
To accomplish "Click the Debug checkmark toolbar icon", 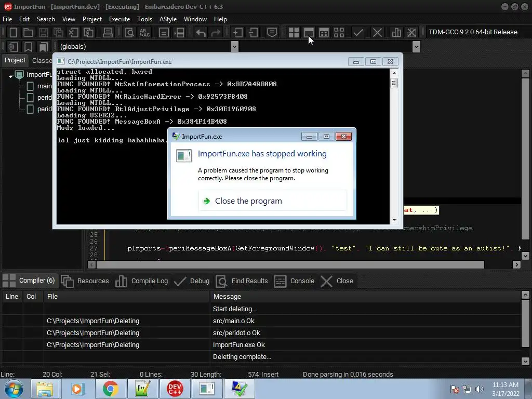I will [358, 33].
